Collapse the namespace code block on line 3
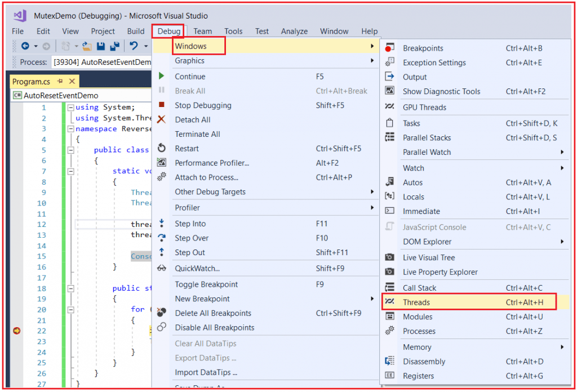Image resolution: width=577 pixels, height=392 pixels. click(70, 129)
